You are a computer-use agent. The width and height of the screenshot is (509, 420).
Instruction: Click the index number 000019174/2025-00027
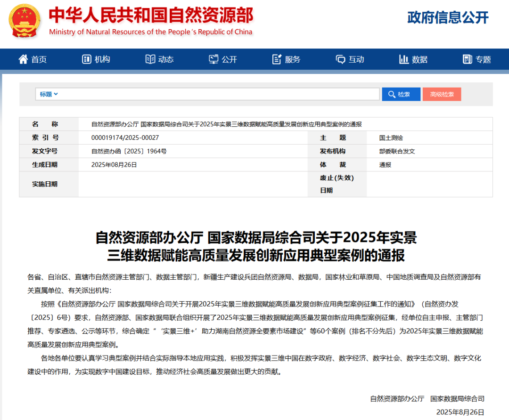125,138
